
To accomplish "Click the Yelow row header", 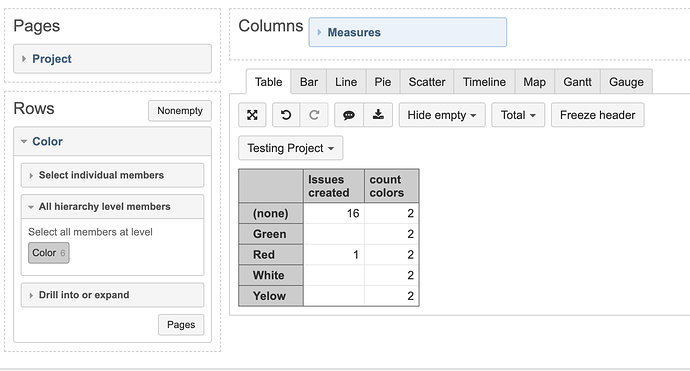I will click(x=271, y=296).
